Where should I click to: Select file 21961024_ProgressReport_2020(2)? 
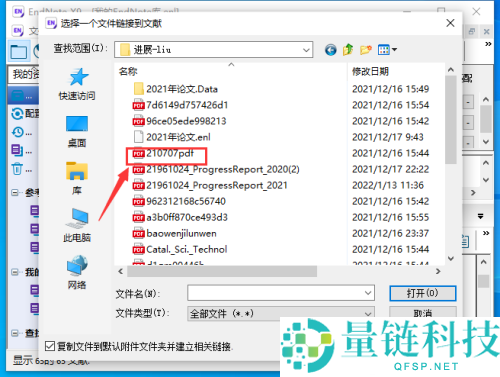click(216, 169)
